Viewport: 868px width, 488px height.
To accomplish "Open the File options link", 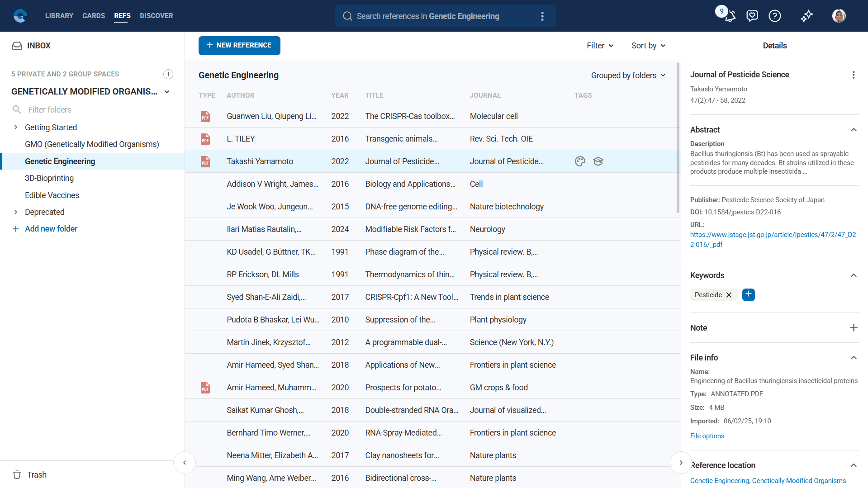I will [707, 436].
